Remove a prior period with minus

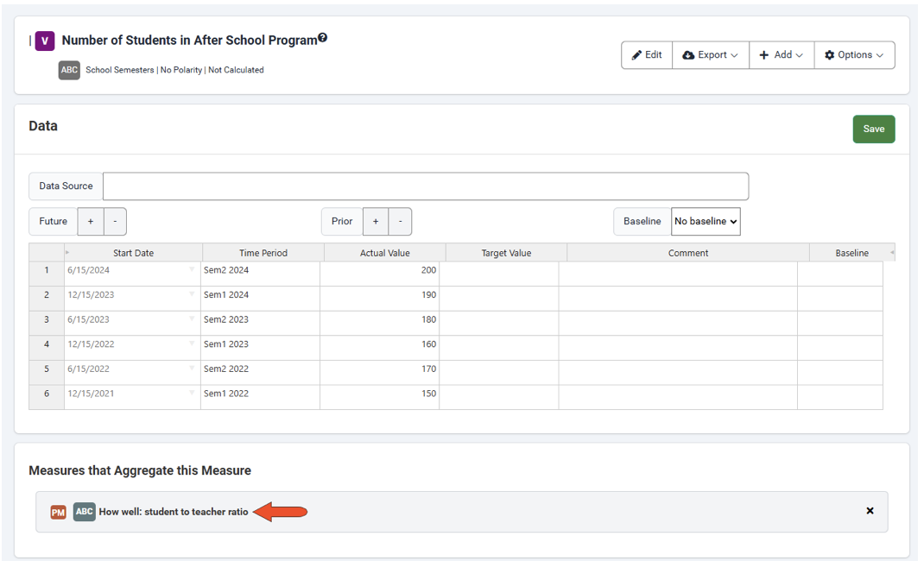(x=400, y=222)
